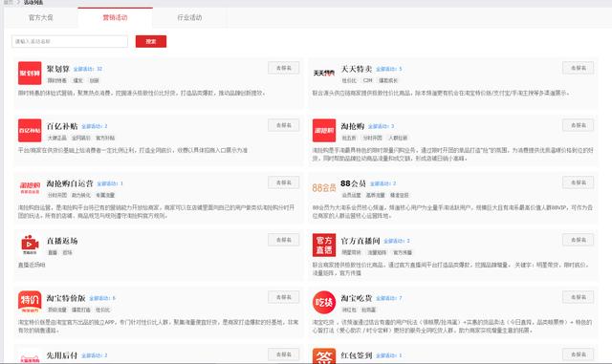Open 全部活动 link next to 淘抢购

[381, 126]
